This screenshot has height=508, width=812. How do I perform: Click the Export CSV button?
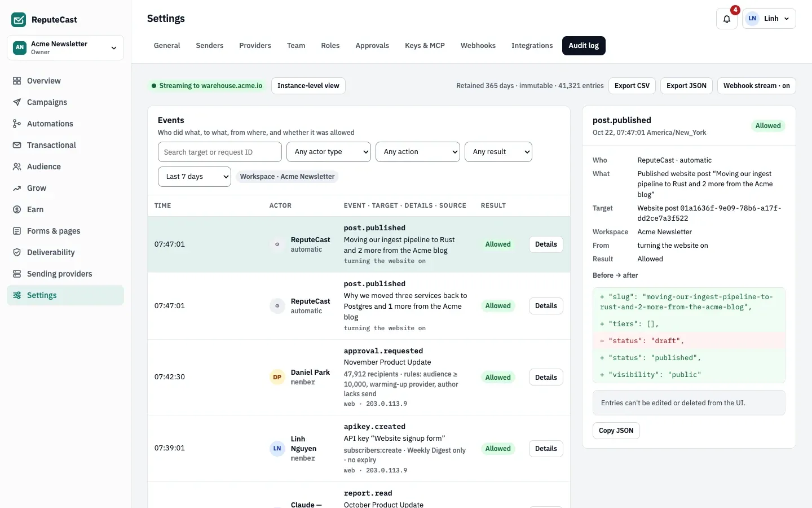(x=632, y=86)
